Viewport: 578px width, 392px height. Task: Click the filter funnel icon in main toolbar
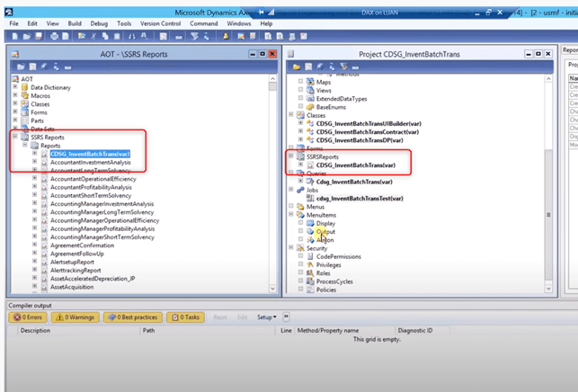coord(194,36)
